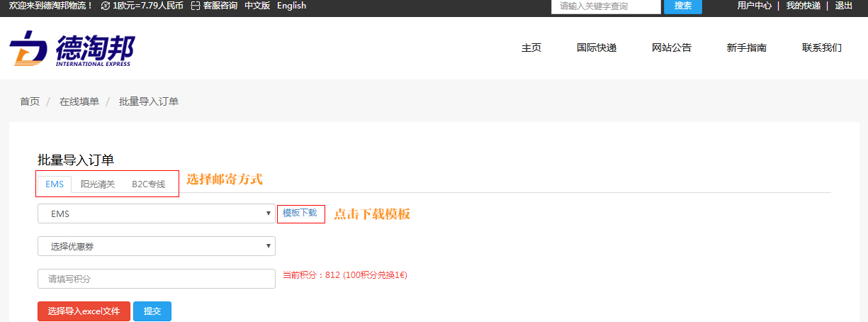The image size is (868, 322).
Task: Click the exchange rate refresh icon
Action: [x=106, y=6]
